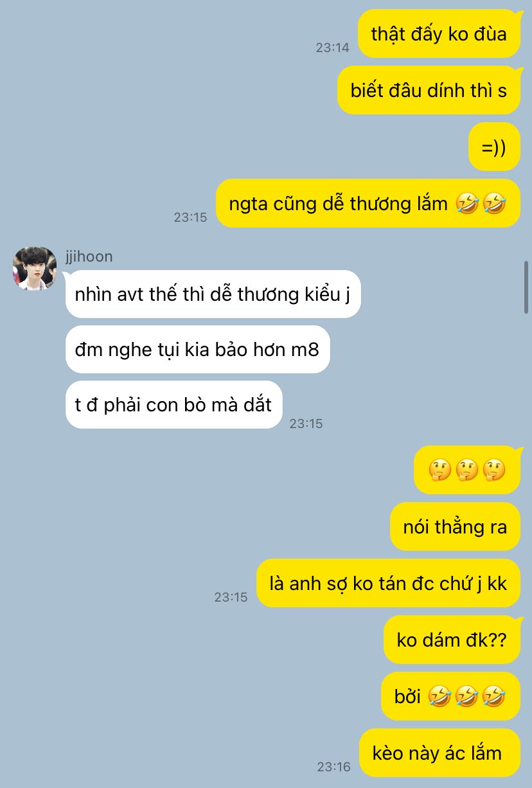Tap the laughing emojis in 'bởi' message
Viewport: 532px width, 788px height.
[467, 696]
